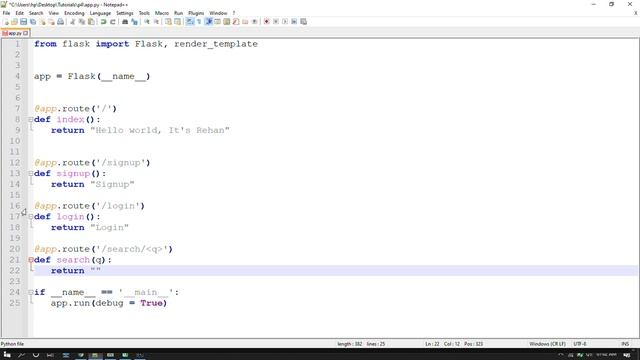Collapse the fold marker at def index()
Screen dimensions: 640x360
[31, 120]
